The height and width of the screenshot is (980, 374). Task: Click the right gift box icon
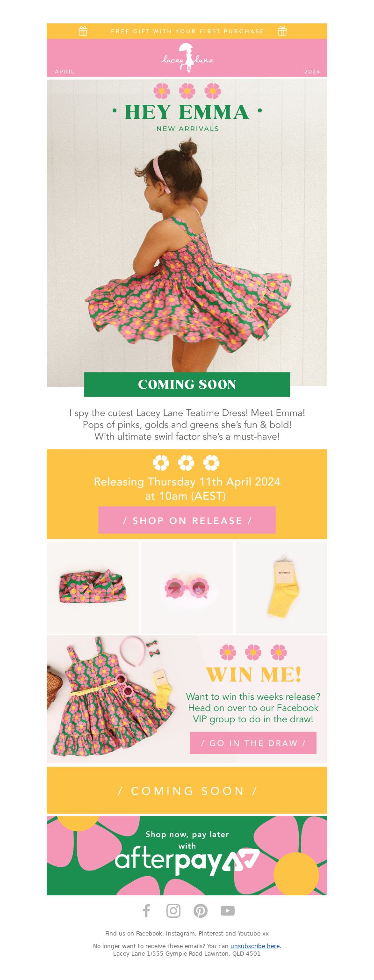click(282, 31)
